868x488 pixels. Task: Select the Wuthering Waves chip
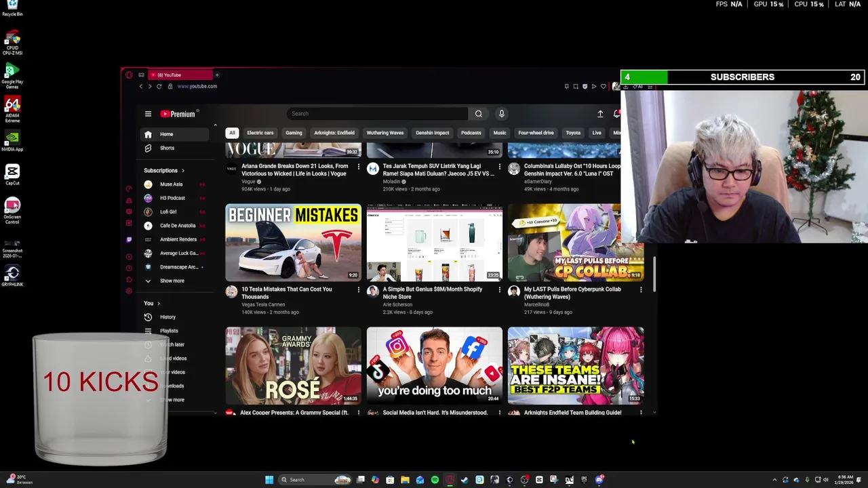tap(385, 133)
